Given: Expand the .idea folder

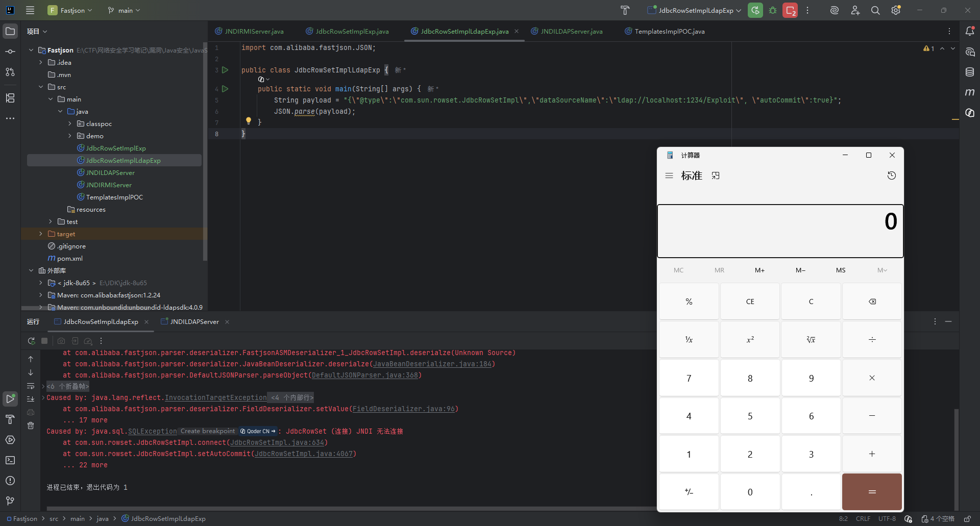Looking at the screenshot, I should [x=41, y=62].
